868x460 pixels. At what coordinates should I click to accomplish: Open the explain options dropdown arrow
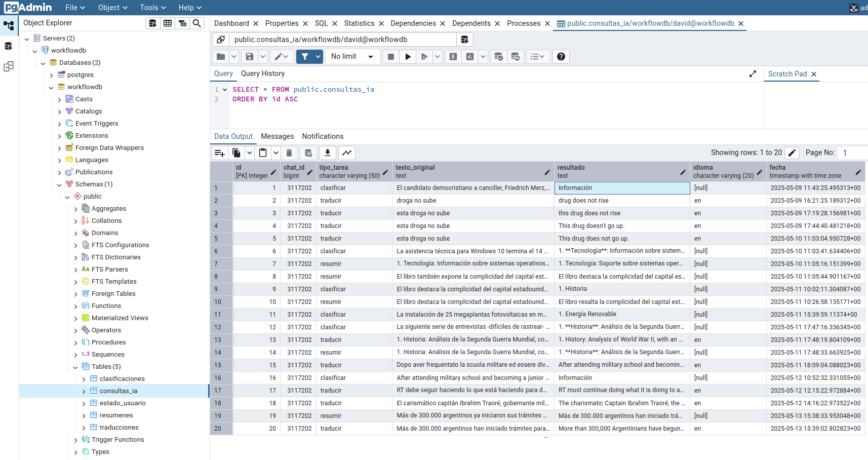tap(483, 57)
